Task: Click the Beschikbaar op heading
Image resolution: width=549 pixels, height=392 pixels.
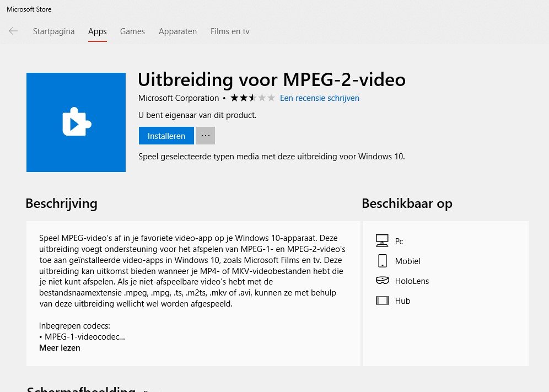Action: point(407,203)
